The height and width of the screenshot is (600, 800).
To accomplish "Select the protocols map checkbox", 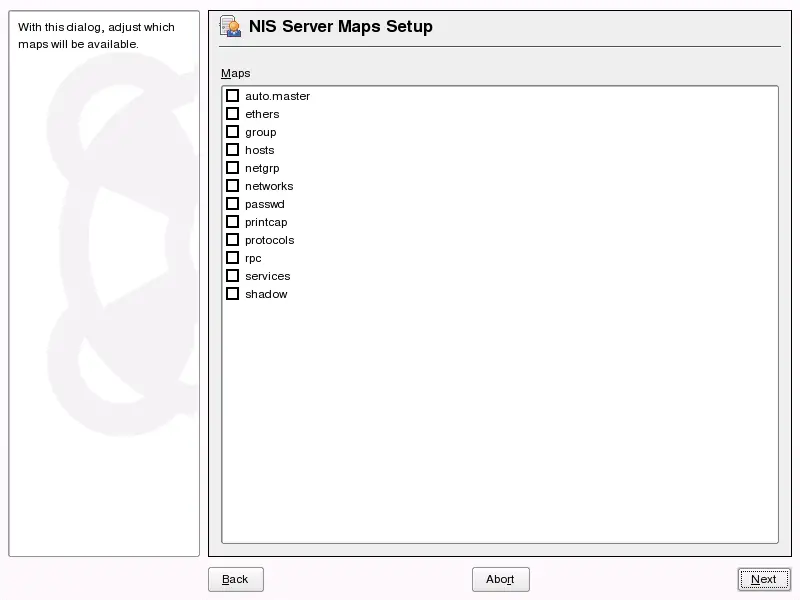I will (x=232, y=239).
